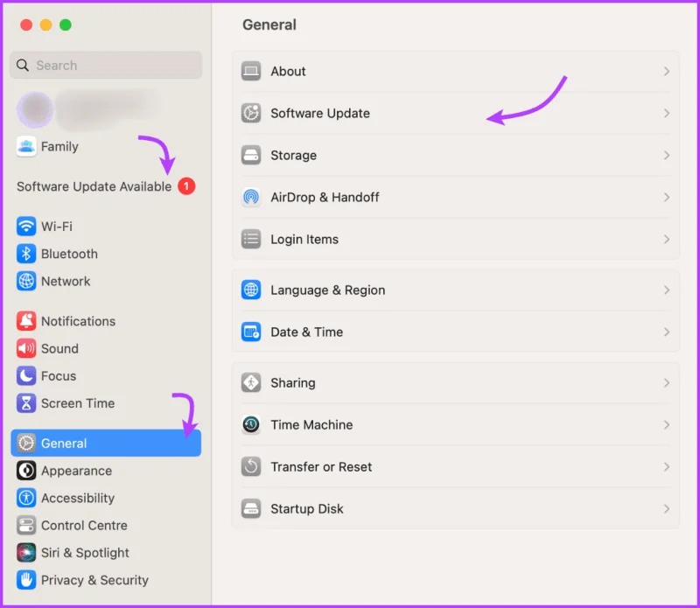The image size is (700, 608).
Task: Click the Network globe icon
Action: pyautogui.click(x=26, y=281)
